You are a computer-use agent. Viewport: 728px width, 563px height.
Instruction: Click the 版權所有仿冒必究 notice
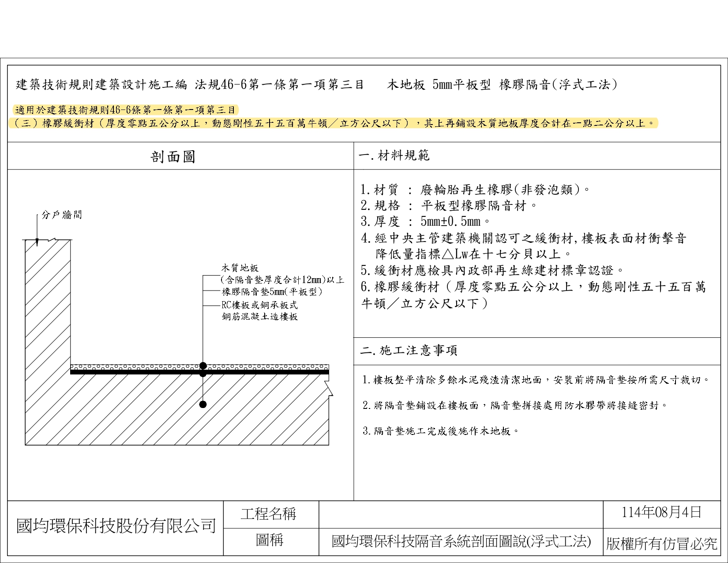(661, 544)
